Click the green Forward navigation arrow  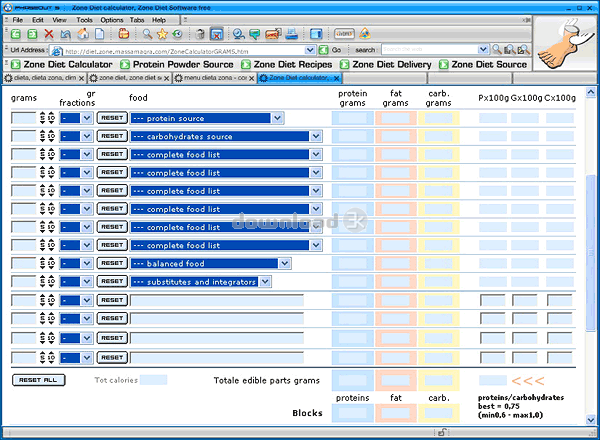[33, 34]
